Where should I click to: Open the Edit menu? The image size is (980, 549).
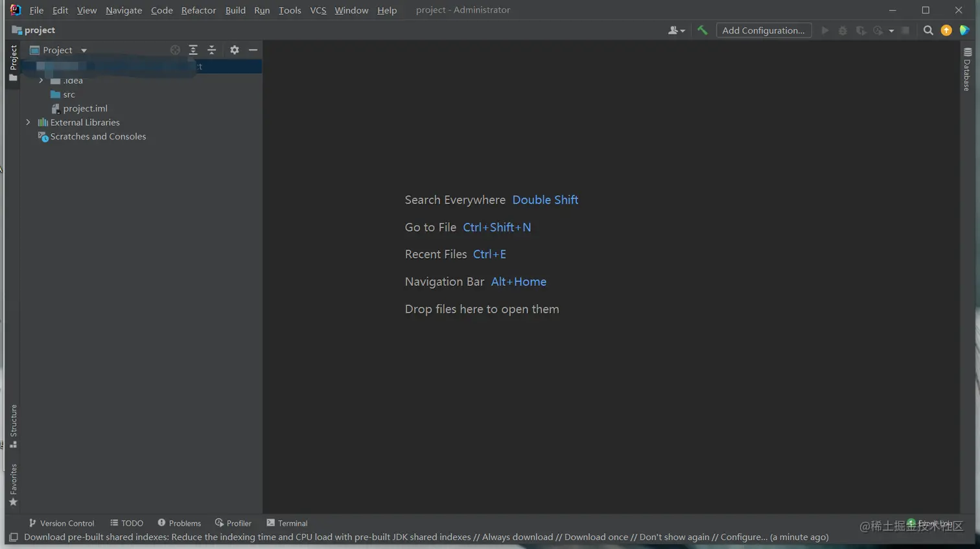coord(60,10)
